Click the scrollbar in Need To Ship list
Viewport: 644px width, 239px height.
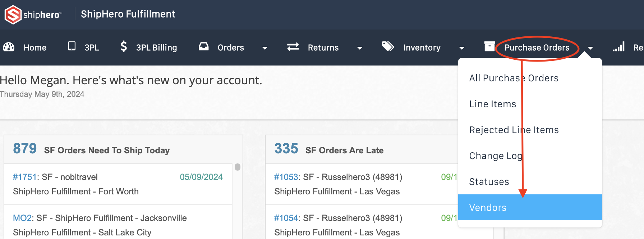238,167
